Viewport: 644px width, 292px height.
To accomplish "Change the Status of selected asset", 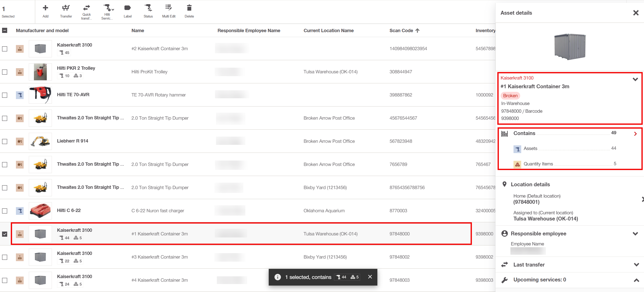I will (148, 11).
